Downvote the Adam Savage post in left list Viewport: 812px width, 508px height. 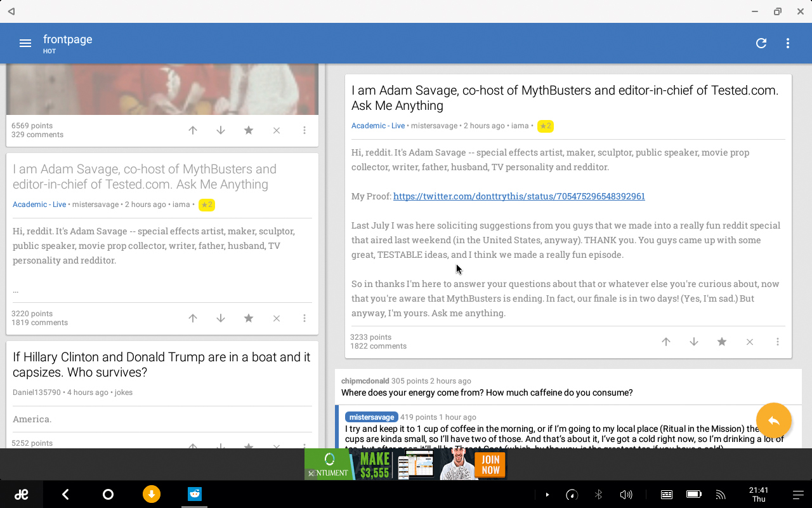tap(221, 318)
